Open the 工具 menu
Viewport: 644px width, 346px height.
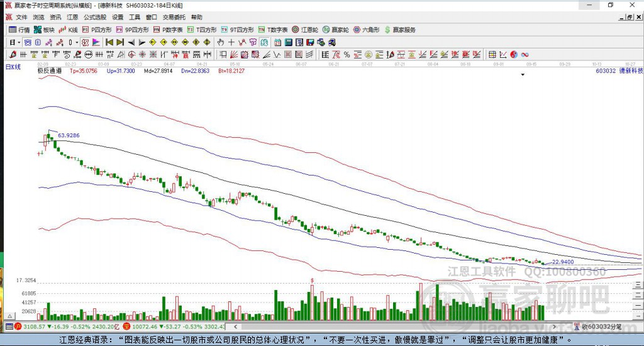point(135,17)
